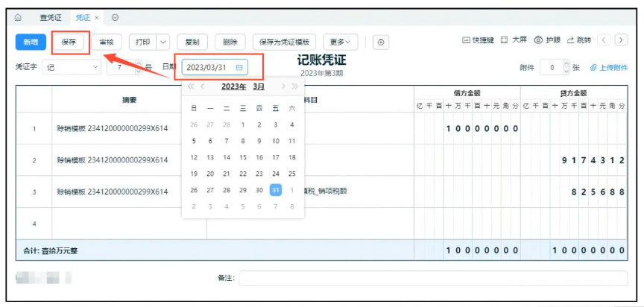The height and width of the screenshot is (307, 644).
Task: Click row 2 summary 赊销模板 text
Action: [113, 160]
